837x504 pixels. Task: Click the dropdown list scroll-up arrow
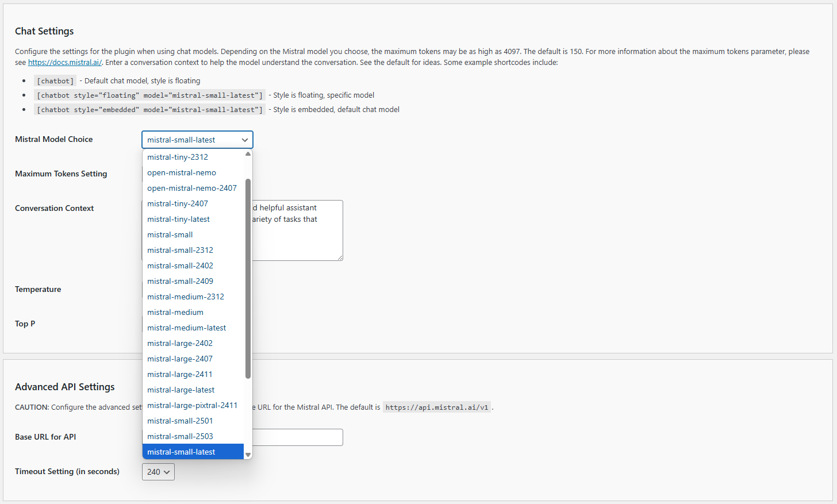click(248, 154)
